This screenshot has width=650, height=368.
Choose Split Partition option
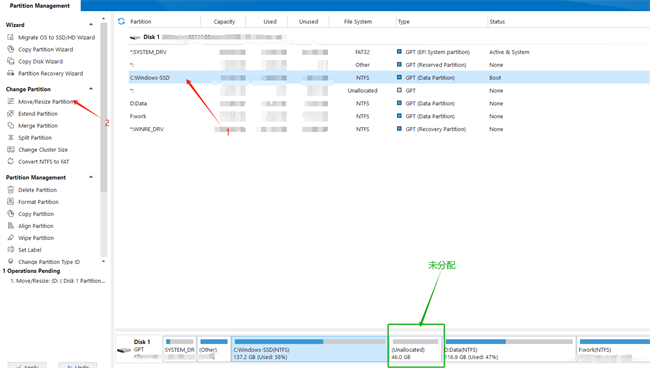pyautogui.click(x=35, y=138)
